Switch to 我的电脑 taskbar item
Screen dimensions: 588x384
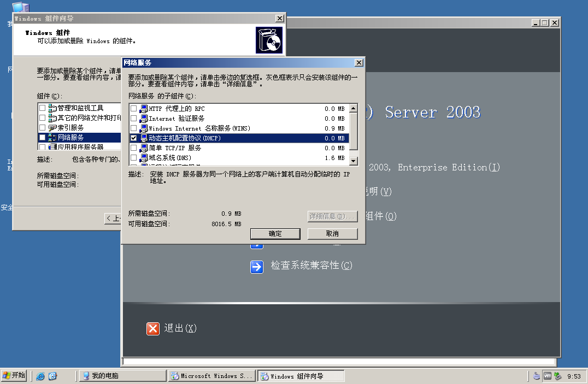click(122, 376)
